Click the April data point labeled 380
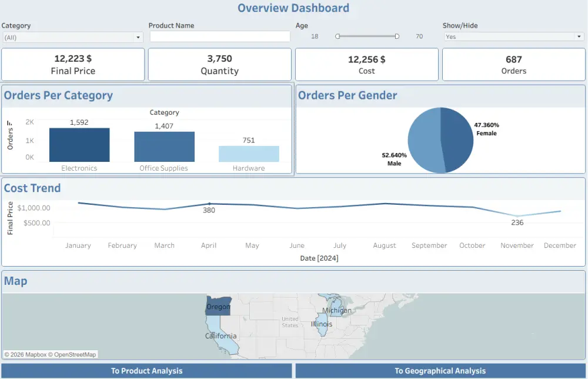588x379 pixels. coord(209,205)
